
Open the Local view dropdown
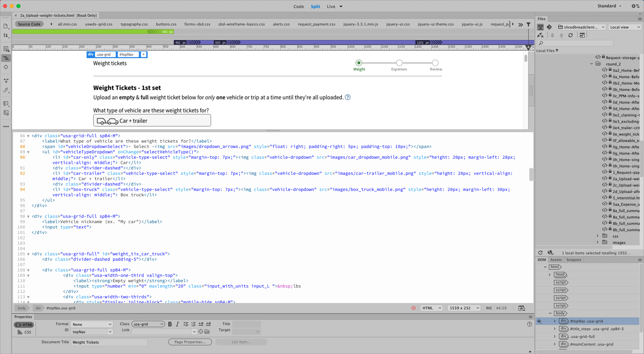[625, 27]
